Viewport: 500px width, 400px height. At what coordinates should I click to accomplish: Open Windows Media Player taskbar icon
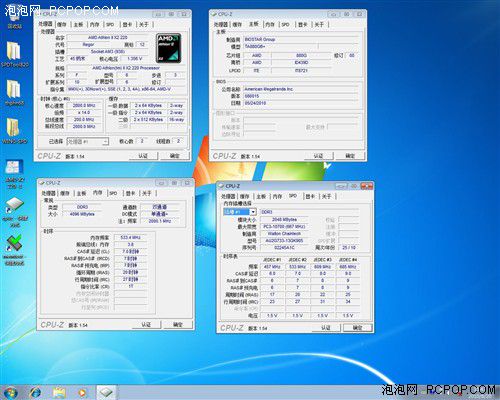pyautogui.click(x=83, y=393)
